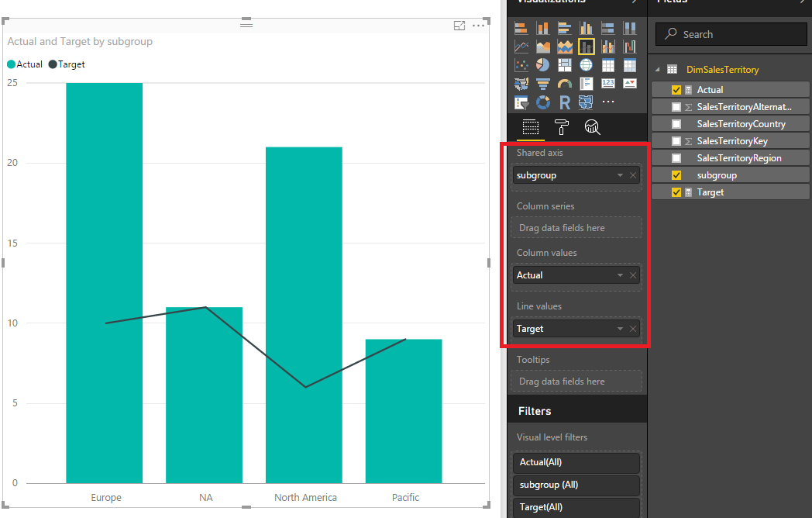Choose the card visual with 123
This screenshot has width=812, height=518.
click(x=608, y=84)
